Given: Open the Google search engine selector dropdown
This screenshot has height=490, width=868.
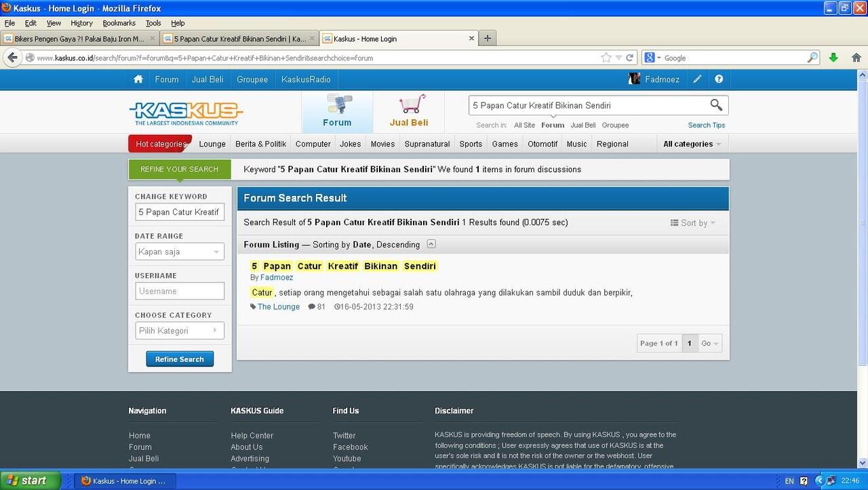Looking at the screenshot, I should point(652,58).
